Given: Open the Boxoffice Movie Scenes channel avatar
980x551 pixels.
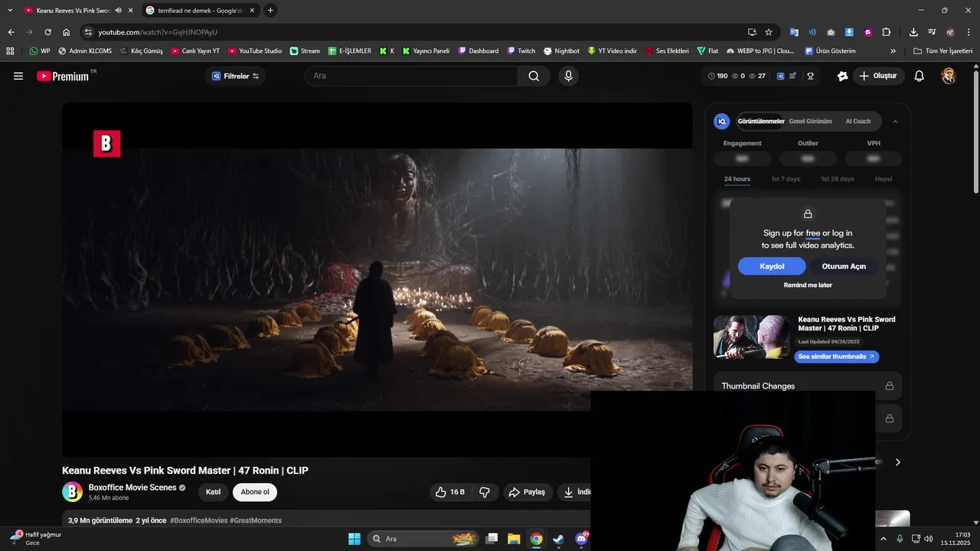Looking at the screenshot, I should pos(72,492).
